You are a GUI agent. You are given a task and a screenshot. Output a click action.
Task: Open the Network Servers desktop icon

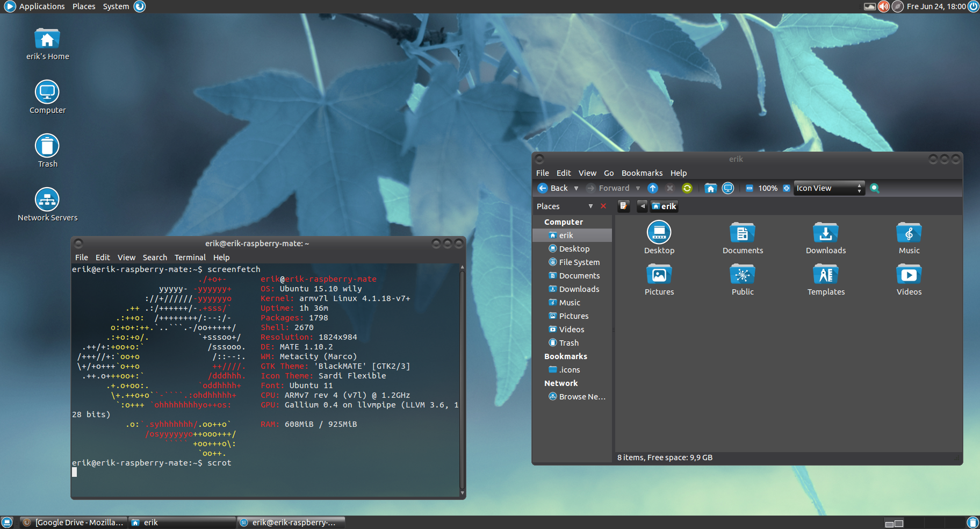tap(47, 205)
